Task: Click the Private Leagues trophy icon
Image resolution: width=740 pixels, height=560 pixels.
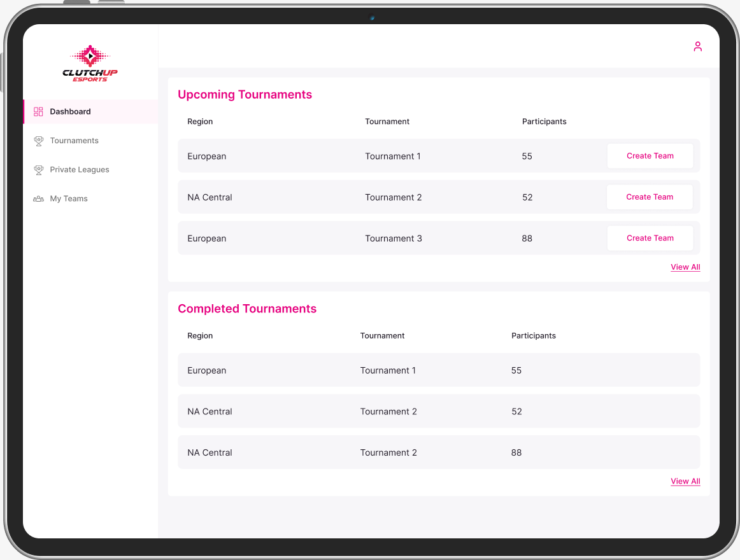Action: [39, 170]
